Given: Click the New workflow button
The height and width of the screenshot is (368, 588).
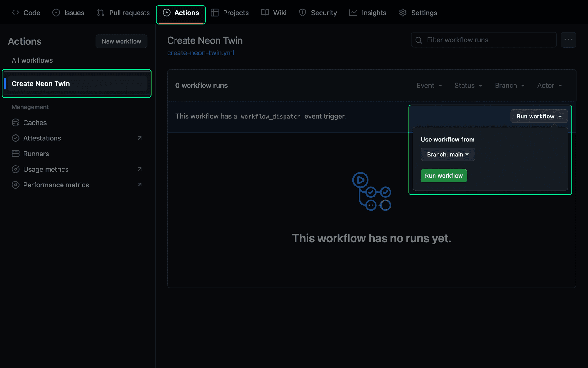Looking at the screenshot, I should point(121,41).
